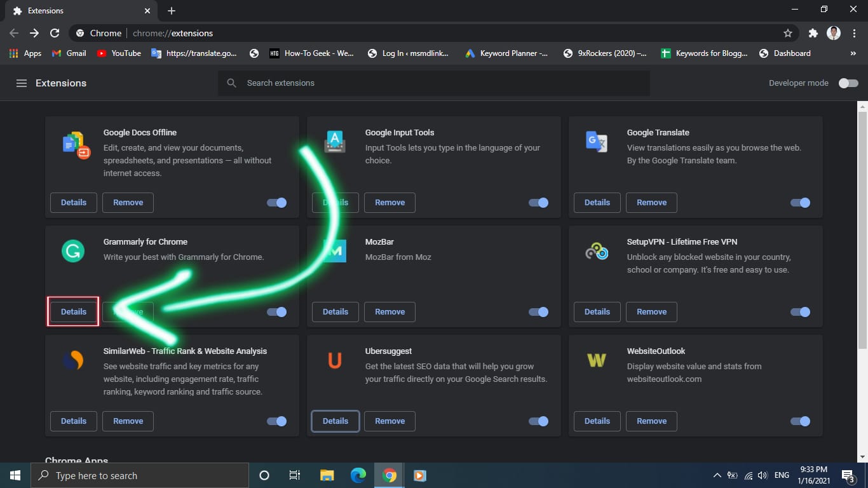Open the Log In msmdlink bookmark
Viewport: 868px width, 488px height.
(408, 53)
